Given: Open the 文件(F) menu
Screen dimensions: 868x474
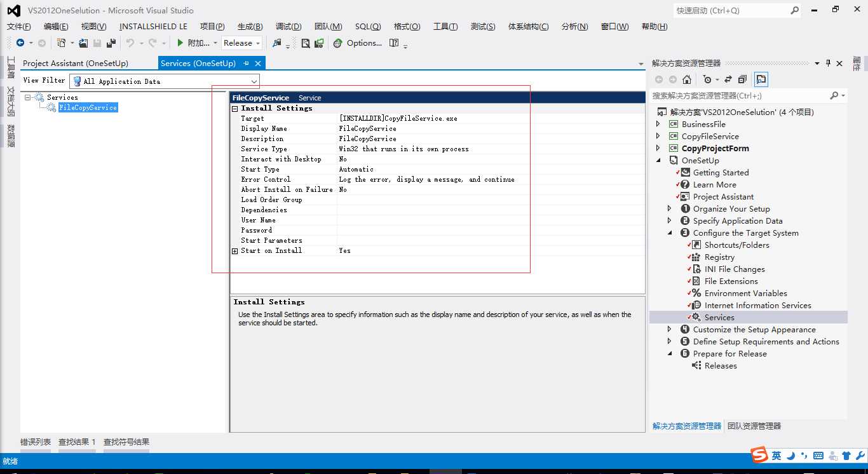Looking at the screenshot, I should (19, 27).
